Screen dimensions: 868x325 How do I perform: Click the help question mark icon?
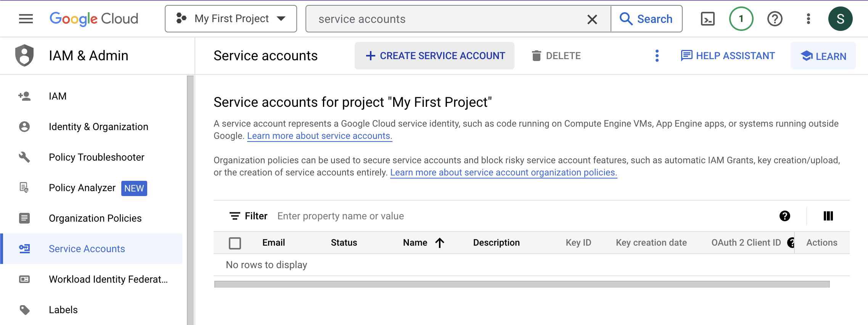[775, 19]
